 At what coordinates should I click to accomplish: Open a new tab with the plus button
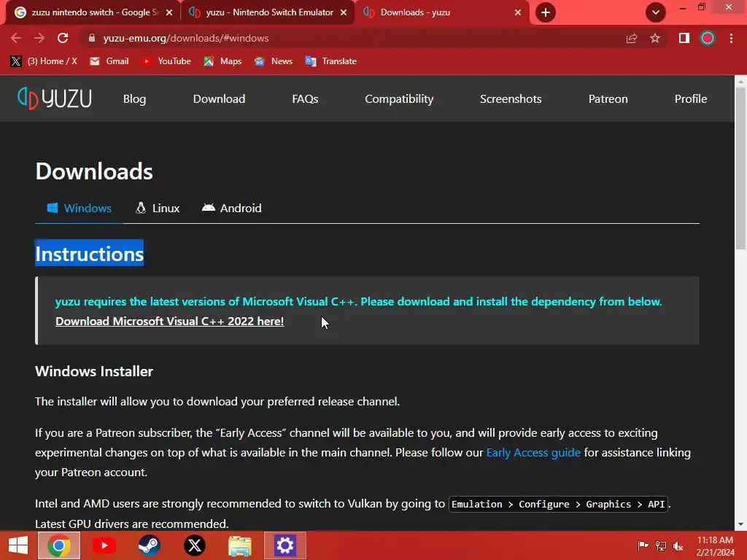[546, 12]
